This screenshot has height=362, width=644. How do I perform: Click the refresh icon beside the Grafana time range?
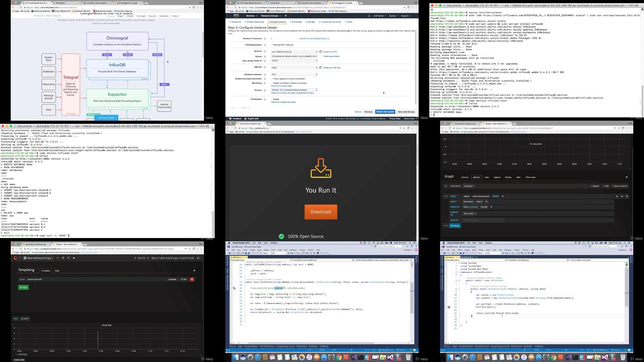point(198,258)
